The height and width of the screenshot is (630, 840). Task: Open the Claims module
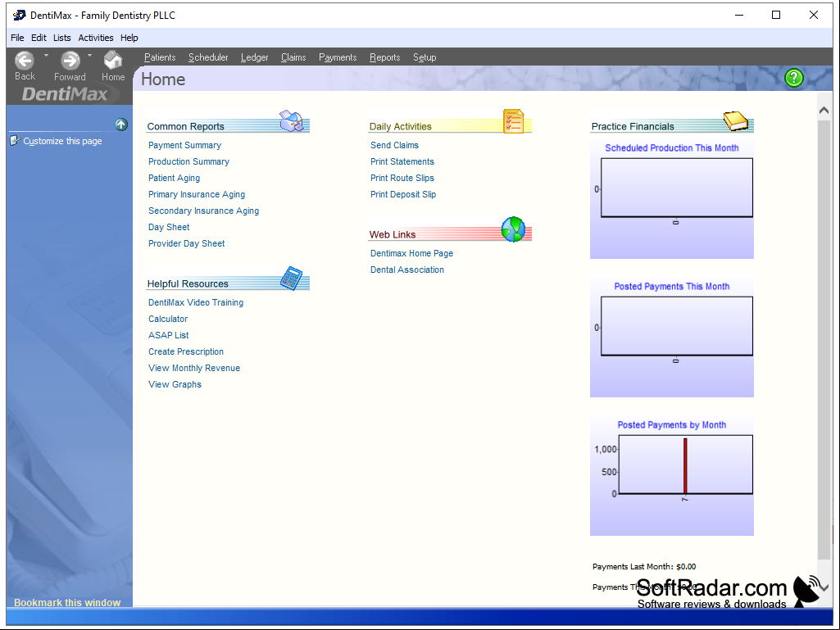click(x=293, y=57)
